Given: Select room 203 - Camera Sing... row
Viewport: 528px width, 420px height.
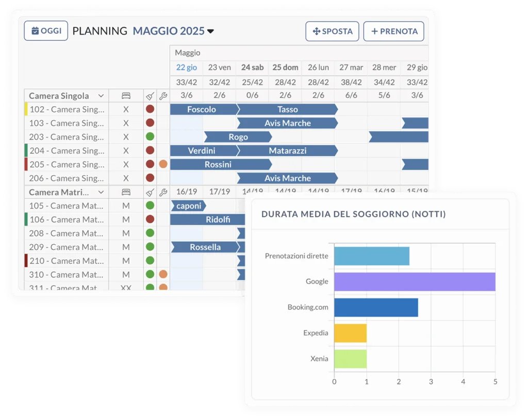Looking at the screenshot, I should coord(67,137).
